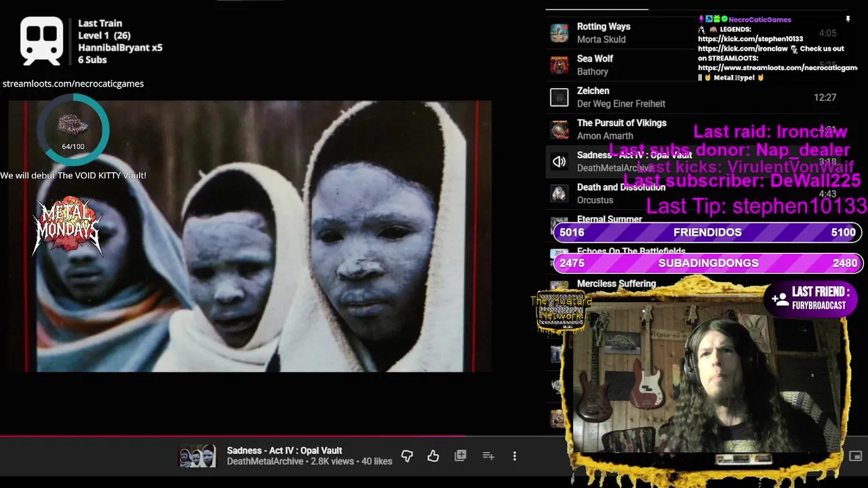868x488 pixels.
Task: Click the HannibalBryant x5 train text
Action: click(120, 48)
